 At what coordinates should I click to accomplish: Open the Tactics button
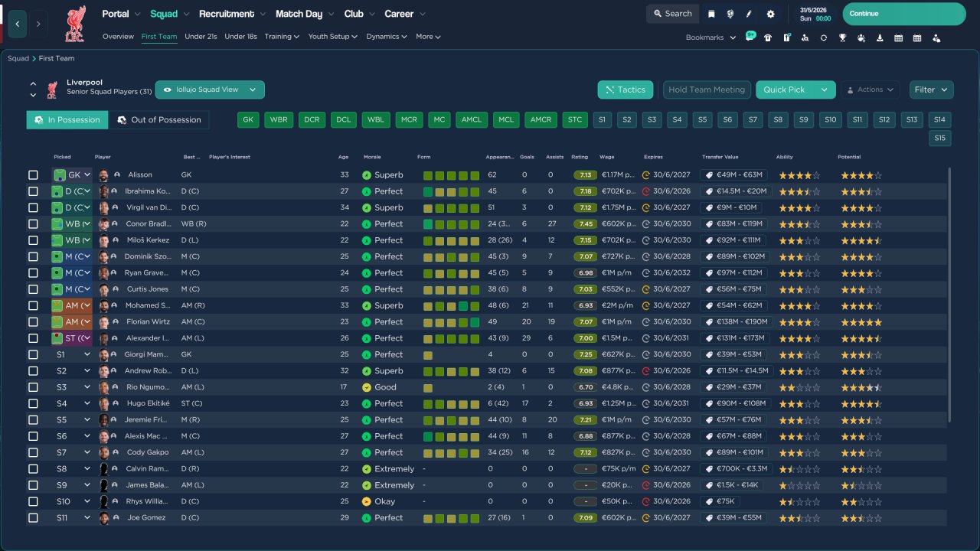626,90
